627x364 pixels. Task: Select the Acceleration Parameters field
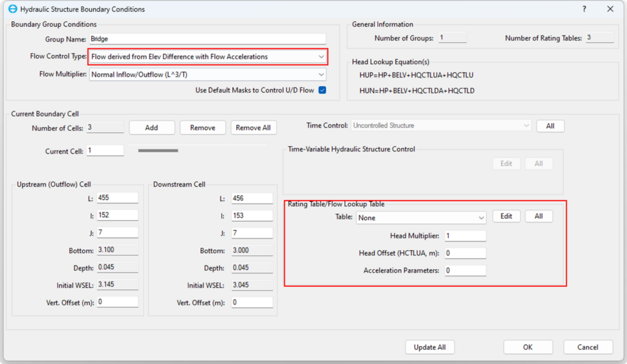tap(465, 270)
